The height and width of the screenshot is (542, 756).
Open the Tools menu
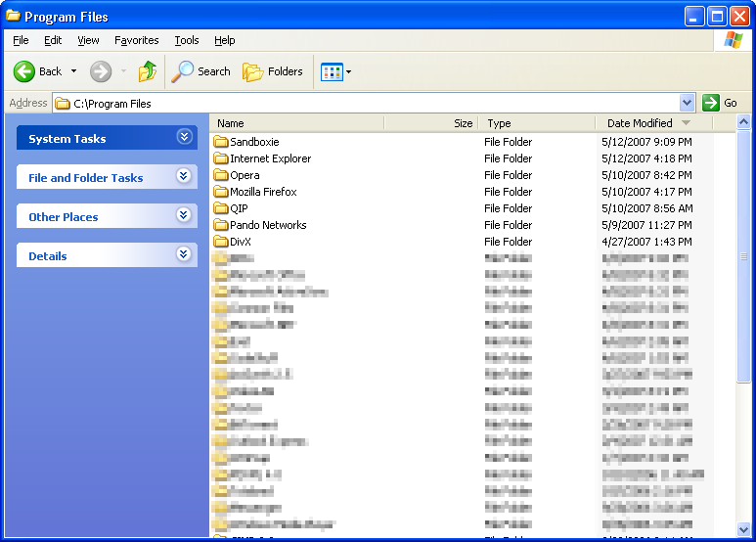[187, 40]
